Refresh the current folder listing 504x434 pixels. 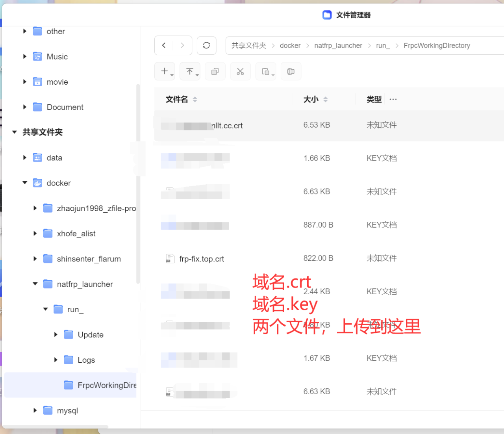pos(206,45)
